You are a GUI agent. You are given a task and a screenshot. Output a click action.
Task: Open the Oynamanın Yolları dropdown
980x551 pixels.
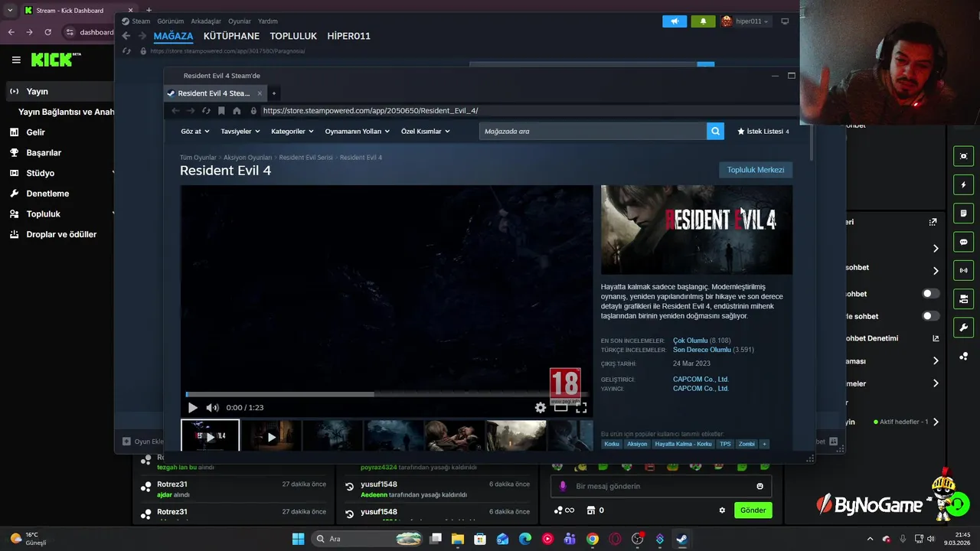pyautogui.click(x=357, y=132)
